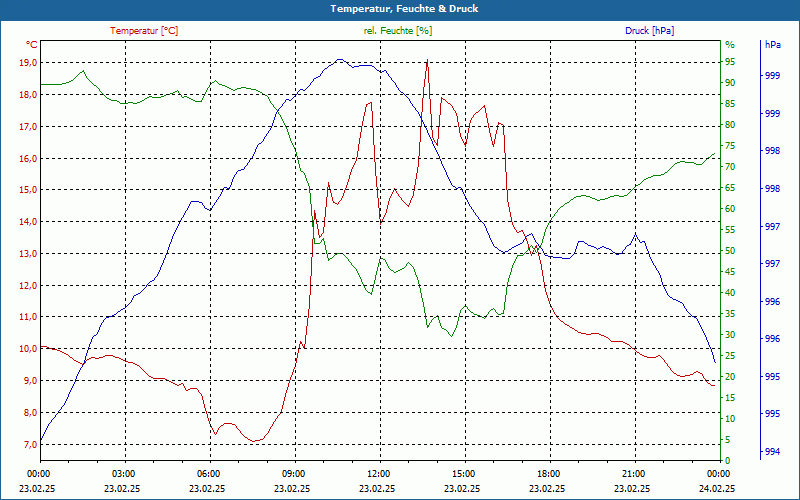Click humidity axis value '30'

(730, 335)
